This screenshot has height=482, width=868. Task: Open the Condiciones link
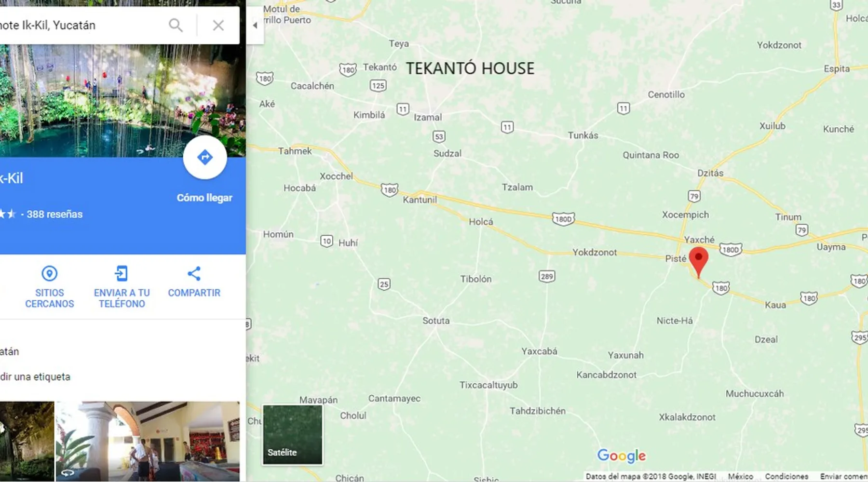point(787,476)
